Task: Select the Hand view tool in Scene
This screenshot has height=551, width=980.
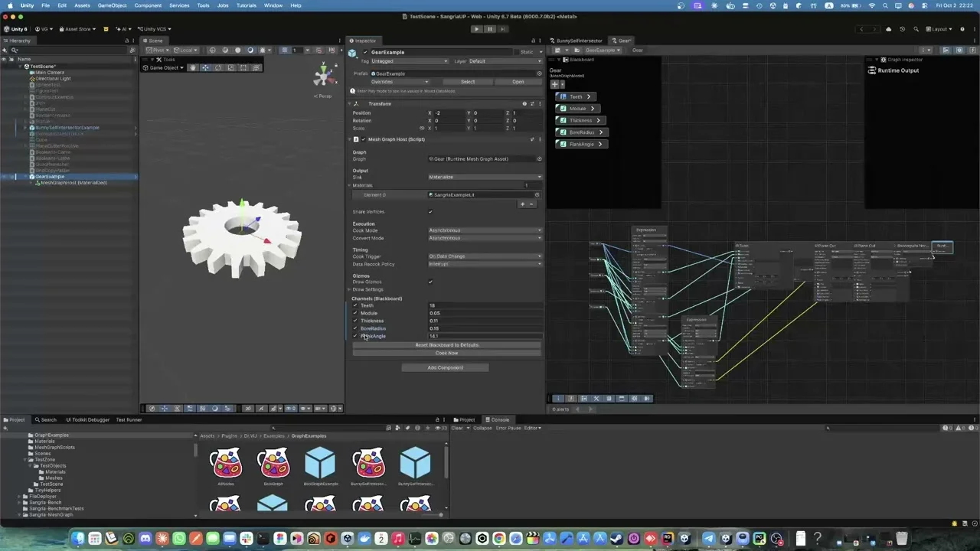Action: point(193,67)
